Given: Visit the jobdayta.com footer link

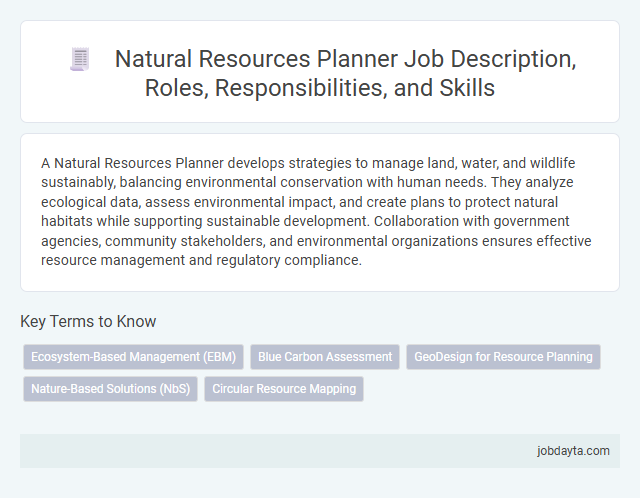Looking at the screenshot, I should 573,451.
